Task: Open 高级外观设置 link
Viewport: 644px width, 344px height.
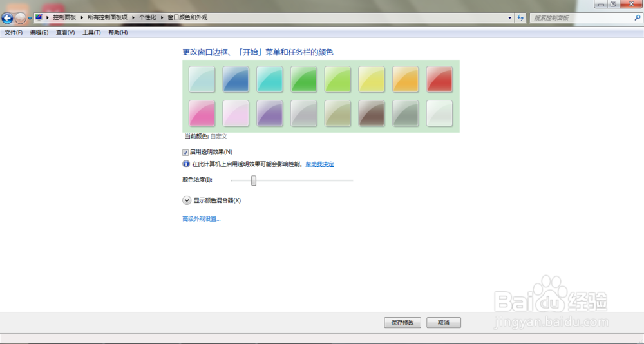Action: tap(201, 219)
